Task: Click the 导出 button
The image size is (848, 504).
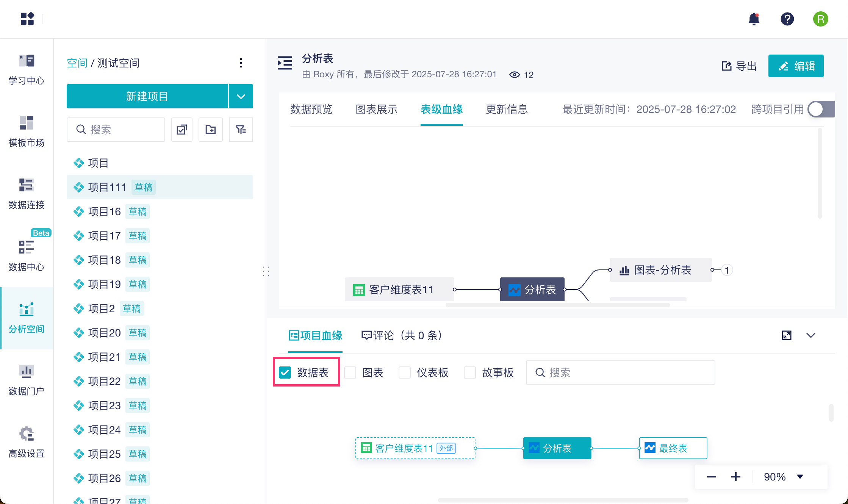Action: pos(739,66)
